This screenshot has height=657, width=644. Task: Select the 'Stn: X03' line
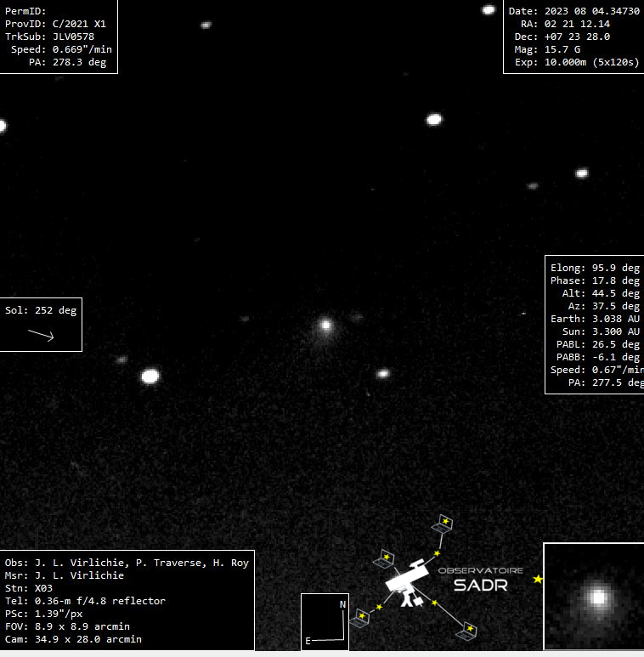coord(29,588)
